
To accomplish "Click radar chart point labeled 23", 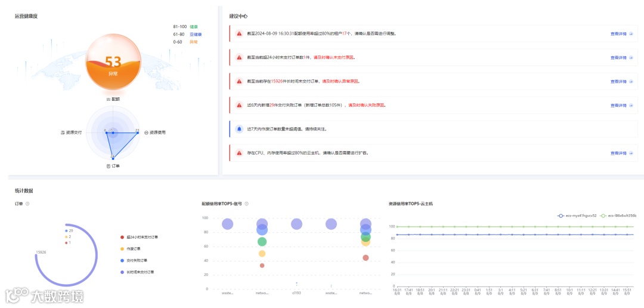I will pyautogui.click(x=138, y=133).
